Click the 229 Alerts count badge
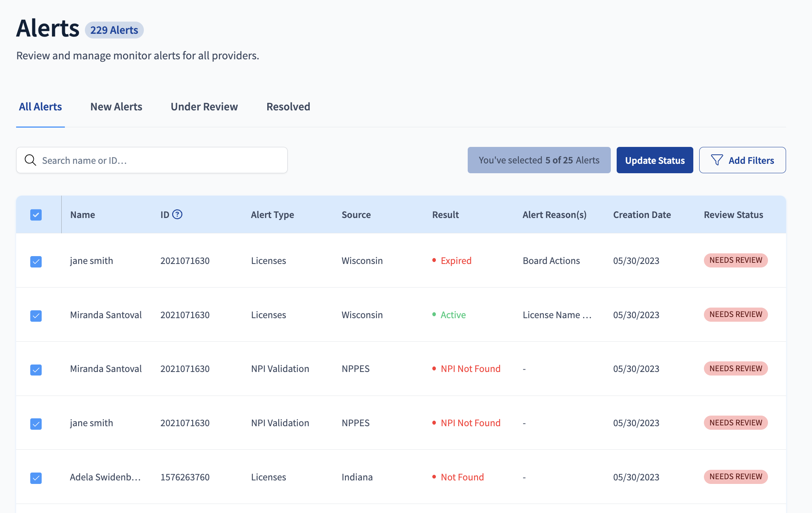 click(x=114, y=30)
